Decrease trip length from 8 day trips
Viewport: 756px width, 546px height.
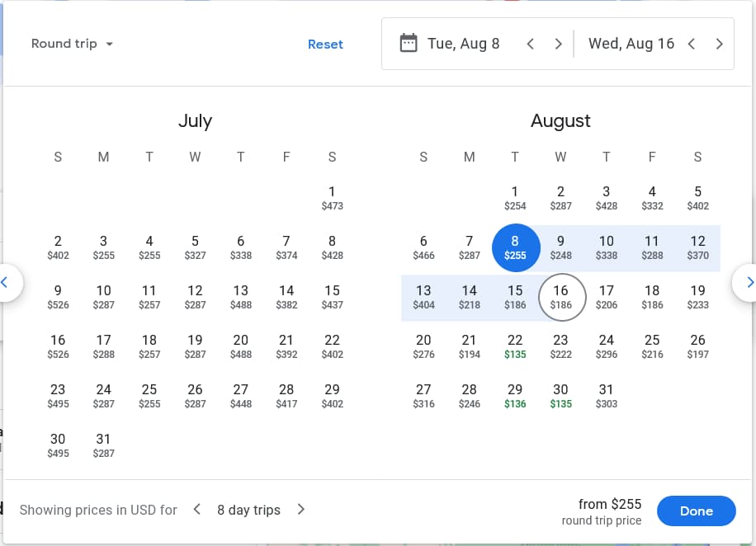click(196, 510)
